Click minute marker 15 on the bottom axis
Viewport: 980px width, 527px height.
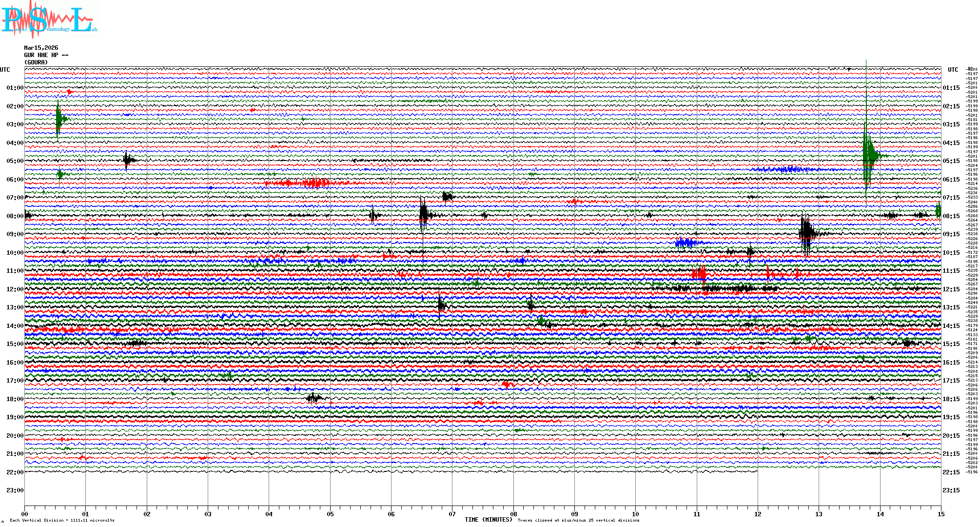point(941,514)
